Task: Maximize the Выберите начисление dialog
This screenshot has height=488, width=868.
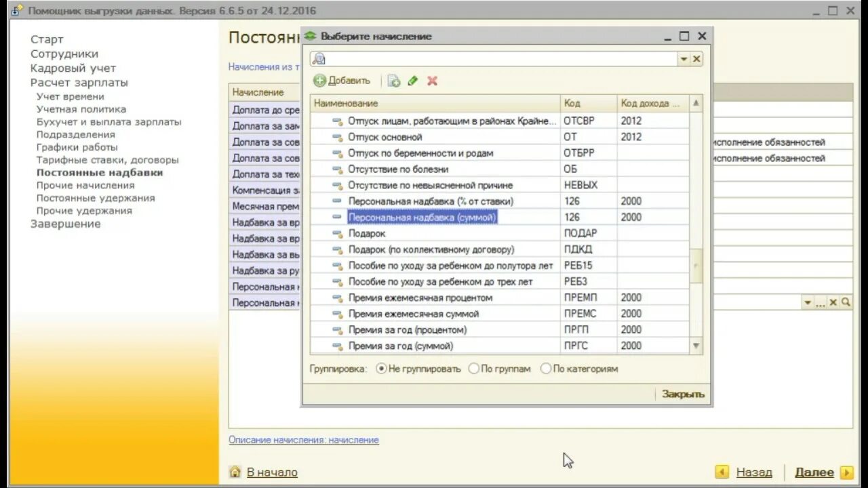Action: point(684,36)
